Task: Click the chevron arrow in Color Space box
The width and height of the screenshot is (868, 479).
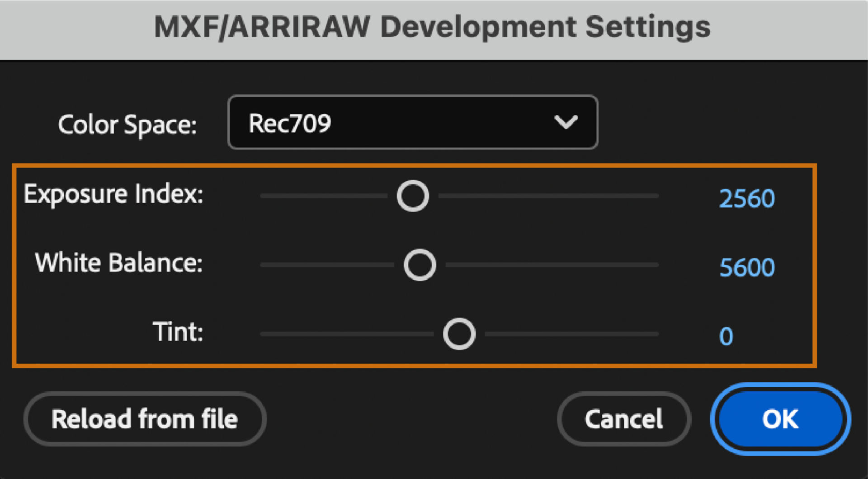Action: (566, 122)
